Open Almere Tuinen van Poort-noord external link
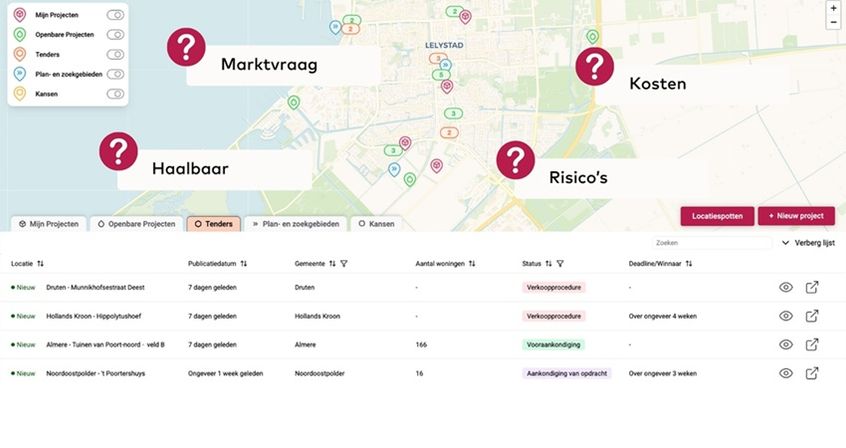The width and height of the screenshot is (846, 448). pyautogui.click(x=812, y=345)
